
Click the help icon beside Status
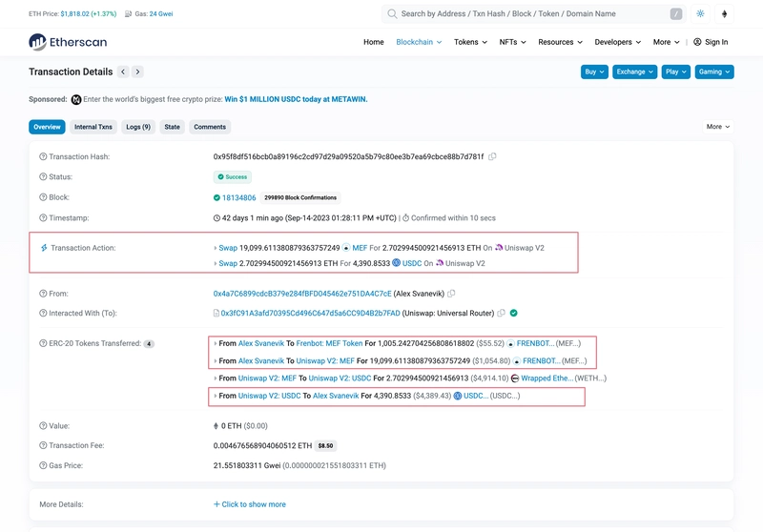point(43,177)
